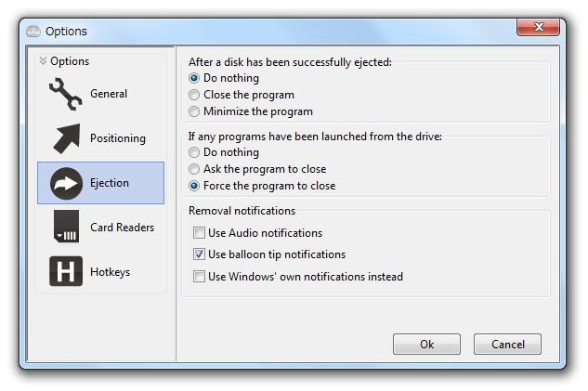Click the round arrow Ejection icon

point(66,183)
